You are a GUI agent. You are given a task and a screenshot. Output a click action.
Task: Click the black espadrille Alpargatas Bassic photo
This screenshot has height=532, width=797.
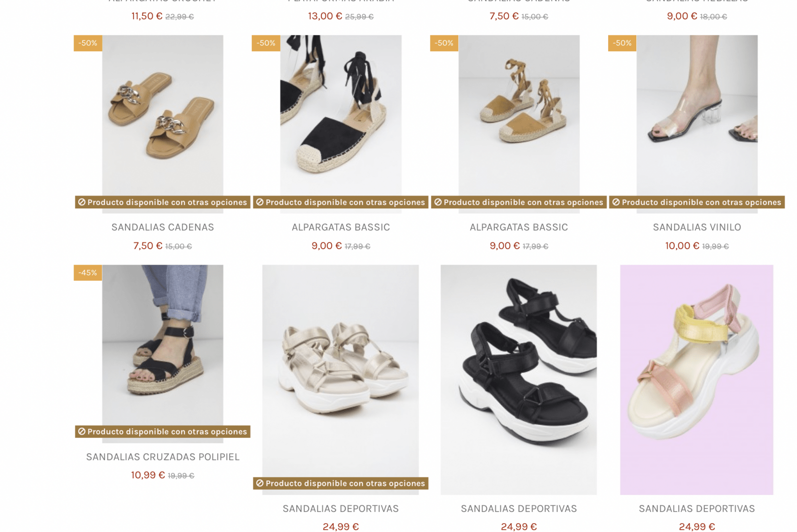[x=341, y=123]
